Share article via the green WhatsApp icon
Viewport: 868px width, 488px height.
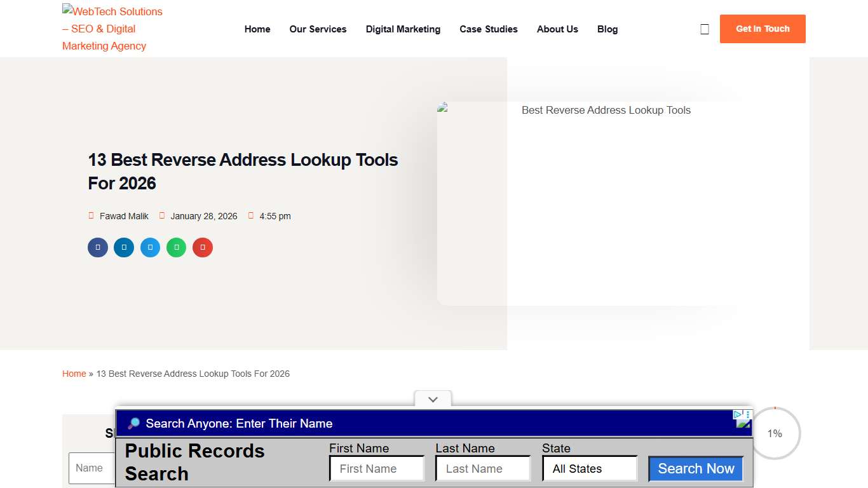tap(176, 247)
